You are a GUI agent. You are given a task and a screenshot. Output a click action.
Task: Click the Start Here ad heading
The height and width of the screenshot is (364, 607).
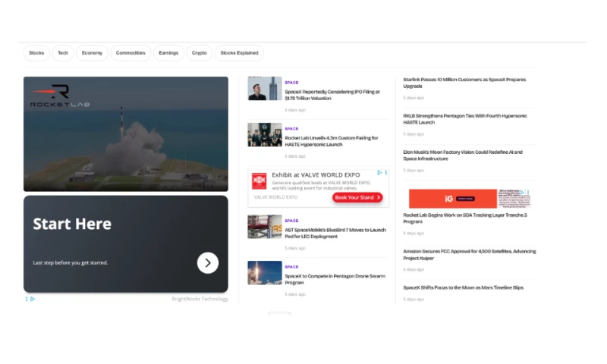[x=72, y=224]
